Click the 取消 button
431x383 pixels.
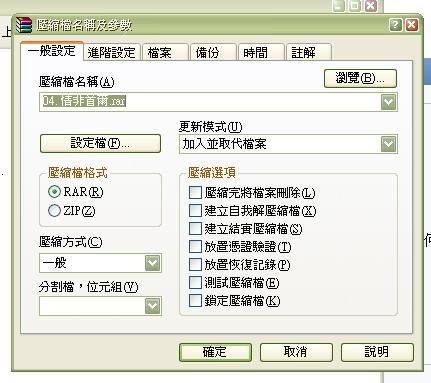[296, 352]
